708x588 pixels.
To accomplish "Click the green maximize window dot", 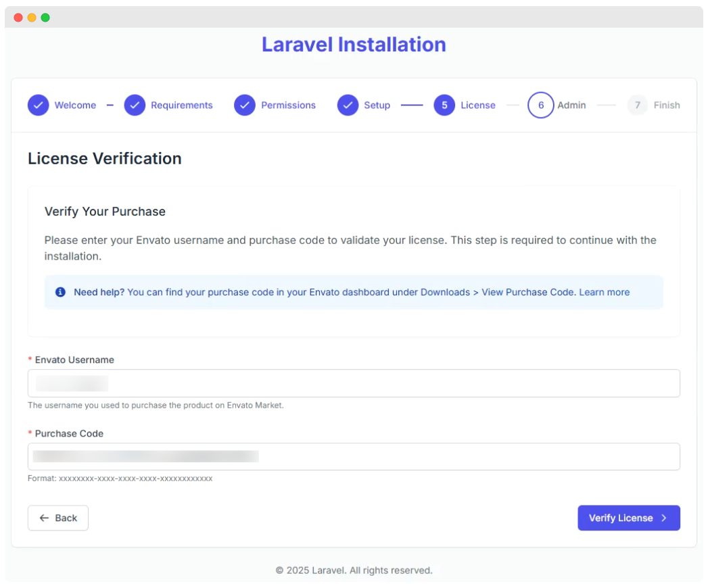I will [x=45, y=18].
